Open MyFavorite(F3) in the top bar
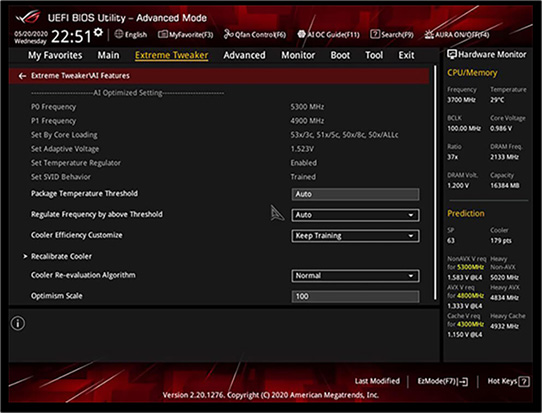The image size is (542, 413). (186, 35)
